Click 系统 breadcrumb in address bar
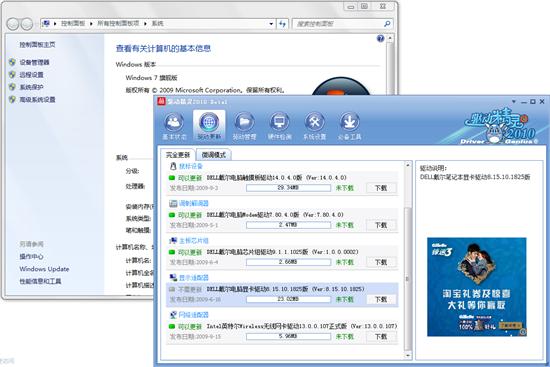This screenshot has height=367, width=550. click(x=157, y=24)
